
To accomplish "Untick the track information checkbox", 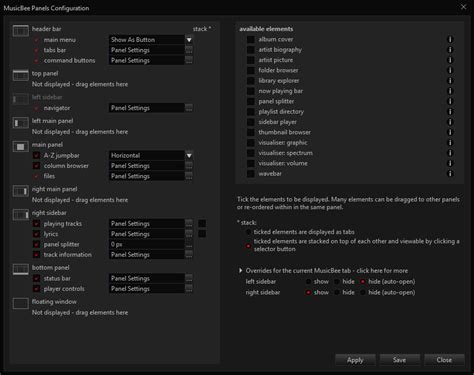I will (36, 255).
